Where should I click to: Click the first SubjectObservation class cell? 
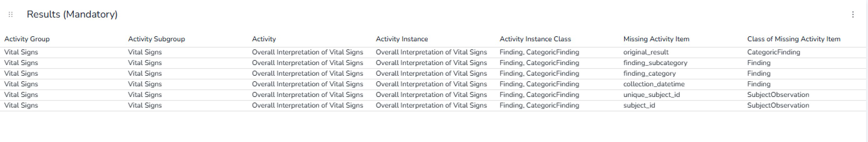pyautogui.click(x=778, y=95)
